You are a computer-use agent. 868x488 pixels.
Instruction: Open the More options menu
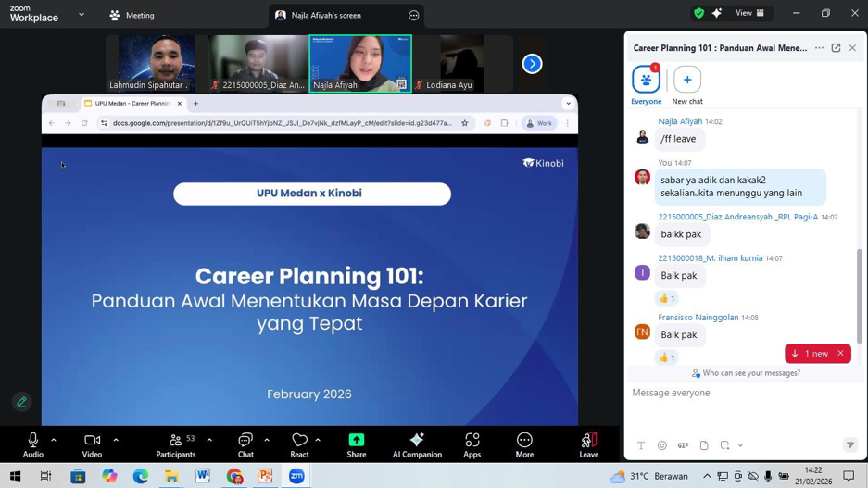[x=524, y=444]
